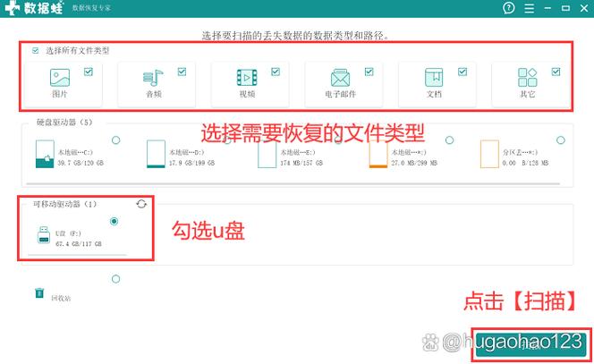Minimize the window

547,8
